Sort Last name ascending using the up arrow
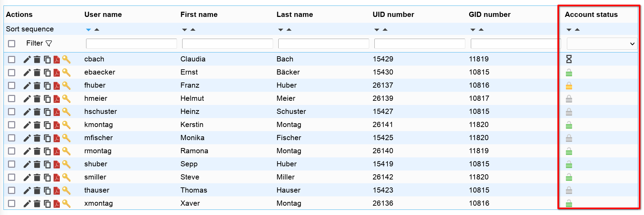 [x=289, y=30]
